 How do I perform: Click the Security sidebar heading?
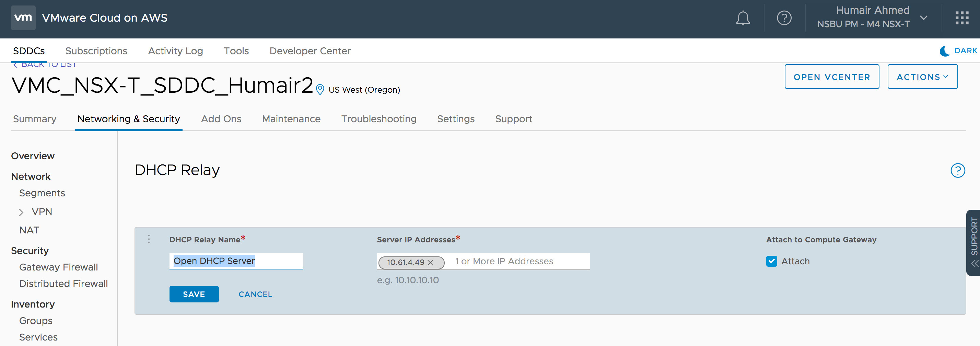(x=30, y=251)
